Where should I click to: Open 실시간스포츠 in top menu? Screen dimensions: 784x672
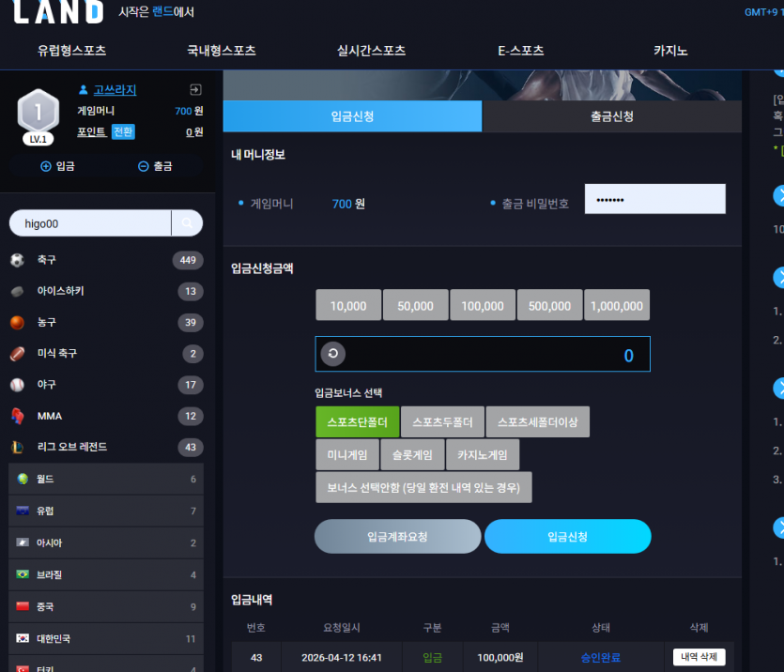pyautogui.click(x=371, y=51)
